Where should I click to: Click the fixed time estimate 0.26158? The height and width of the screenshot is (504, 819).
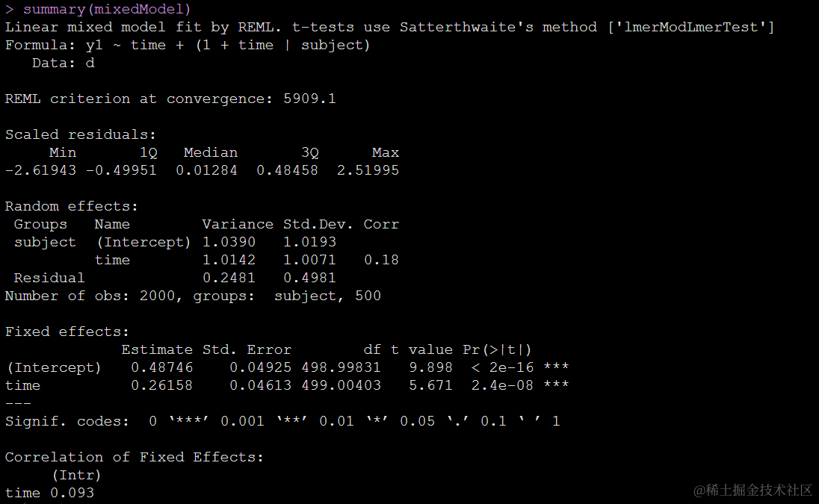tap(162, 385)
